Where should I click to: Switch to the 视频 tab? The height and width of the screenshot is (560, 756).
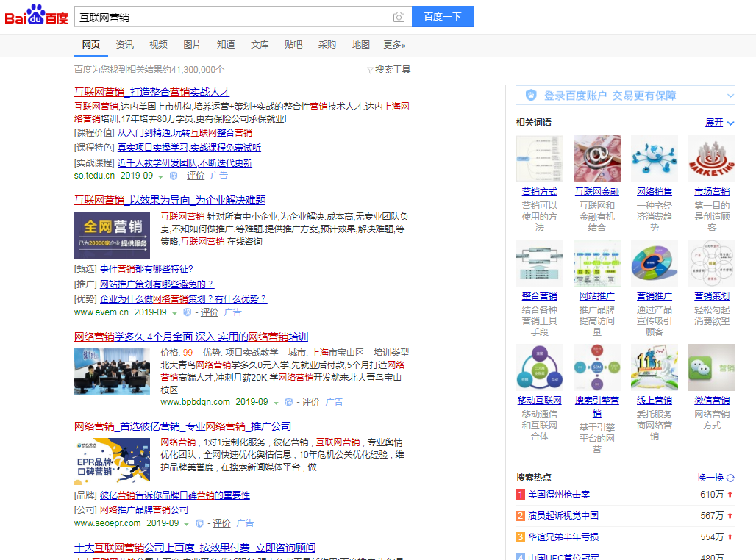point(158,45)
